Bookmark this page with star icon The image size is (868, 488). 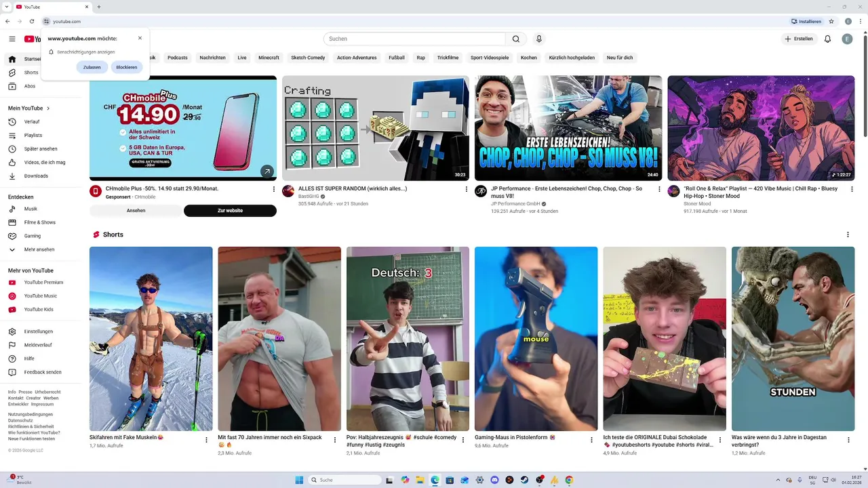pos(831,22)
